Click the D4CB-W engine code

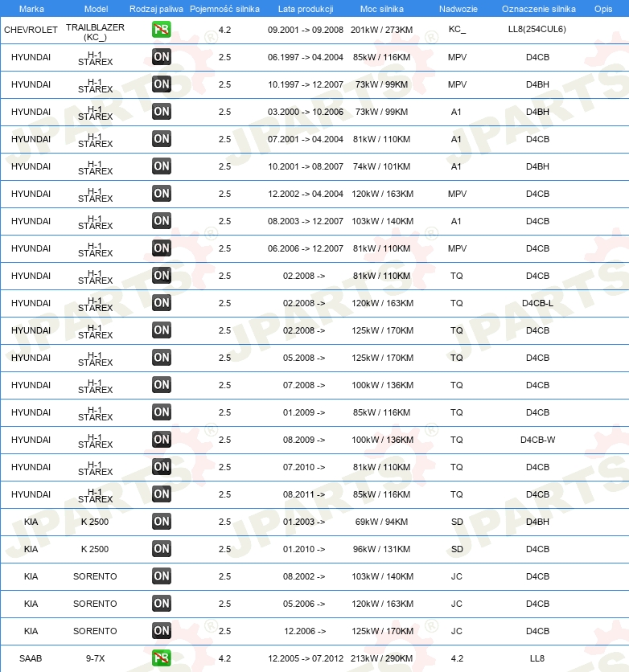point(537,440)
